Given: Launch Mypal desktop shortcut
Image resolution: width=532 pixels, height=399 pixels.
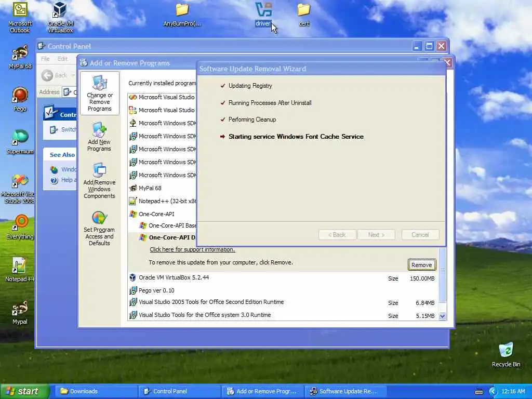Looking at the screenshot, I should (x=20, y=312).
